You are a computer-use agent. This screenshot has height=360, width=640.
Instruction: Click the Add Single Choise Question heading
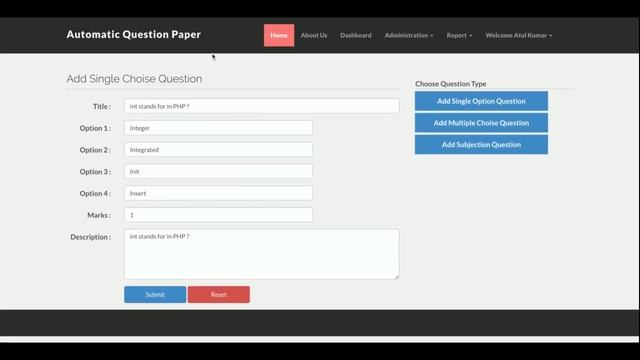tap(134, 79)
